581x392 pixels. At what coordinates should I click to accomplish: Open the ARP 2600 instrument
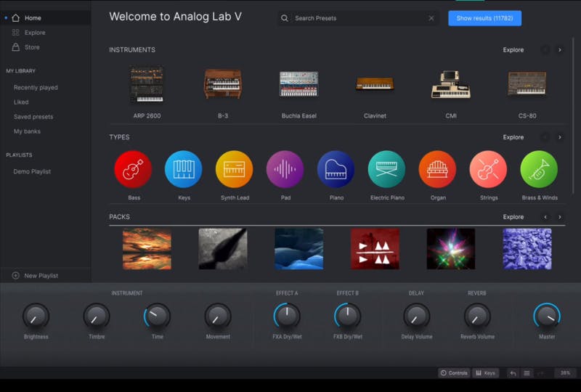pyautogui.click(x=147, y=84)
